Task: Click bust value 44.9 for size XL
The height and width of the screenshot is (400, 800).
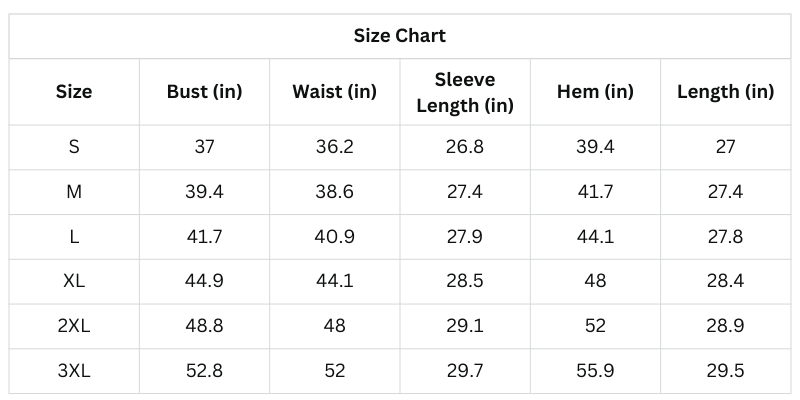Action: 204,281
